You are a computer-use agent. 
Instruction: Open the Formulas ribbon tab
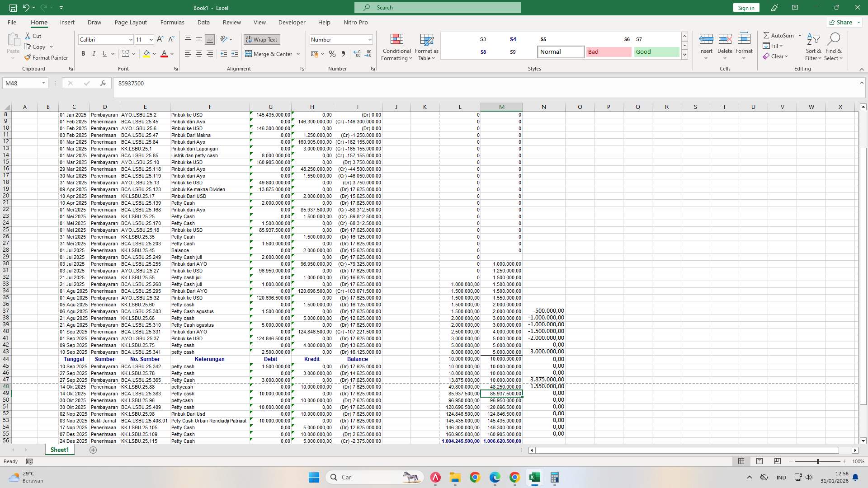pyautogui.click(x=172, y=22)
